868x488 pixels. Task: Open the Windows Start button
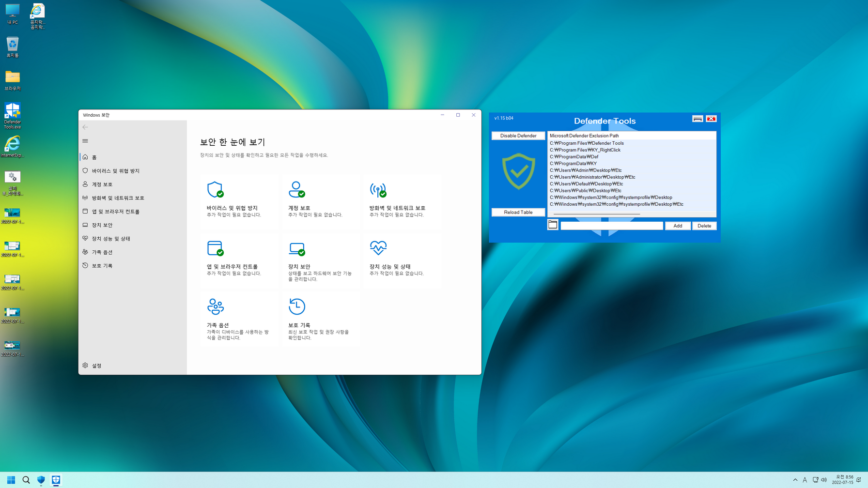11,480
